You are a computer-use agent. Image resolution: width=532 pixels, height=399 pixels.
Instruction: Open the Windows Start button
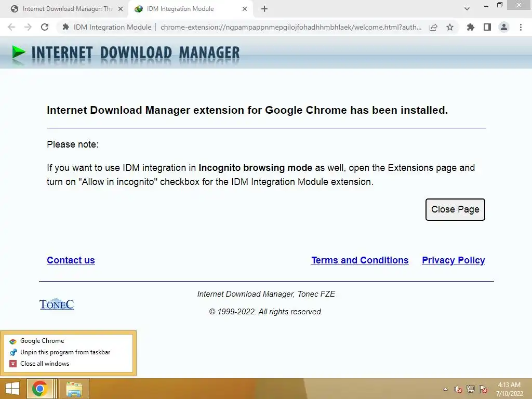coord(12,389)
